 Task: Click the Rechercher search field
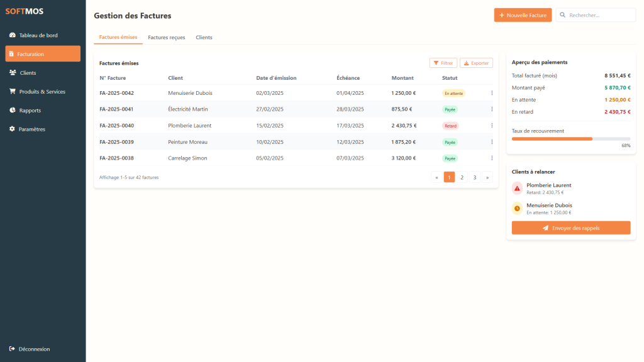point(599,15)
